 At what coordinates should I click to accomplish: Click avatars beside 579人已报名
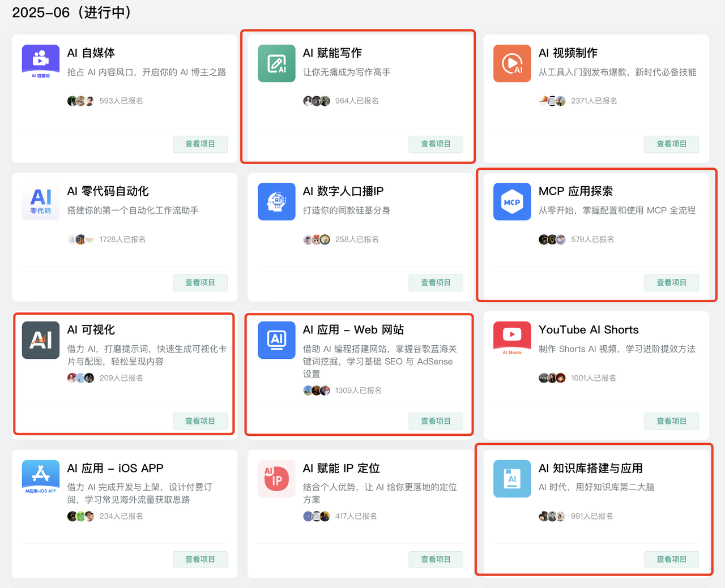552,239
